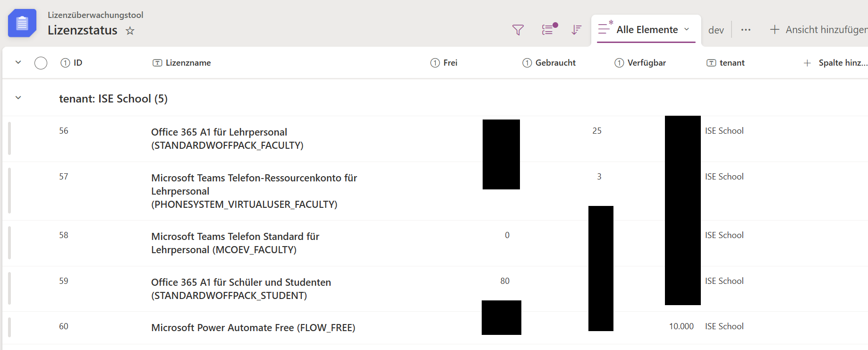Screen dimensions: 868x350
Task: Click ISE School tenant cell in row 56
Action: [x=724, y=131]
